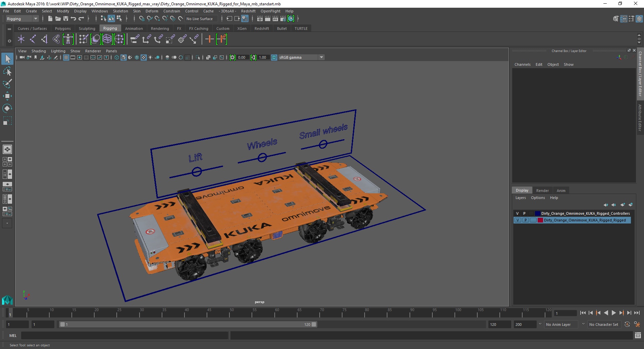Click the Create Locator shelf icon

pos(21,39)
